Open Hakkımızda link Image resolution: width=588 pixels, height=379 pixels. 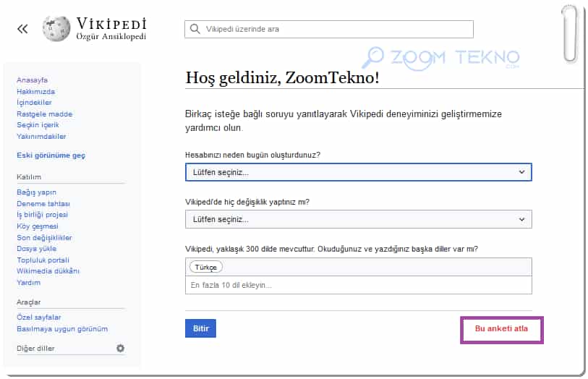[x=35, y=91]
